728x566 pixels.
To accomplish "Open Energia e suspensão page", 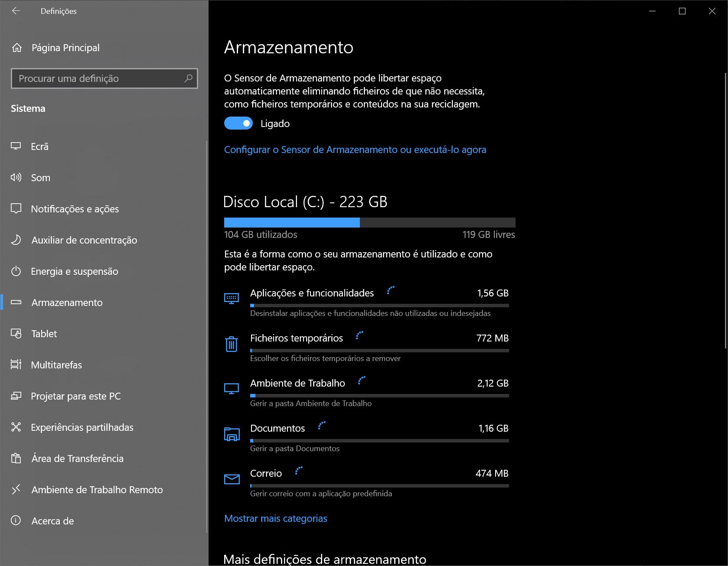I will coord(104,271).
